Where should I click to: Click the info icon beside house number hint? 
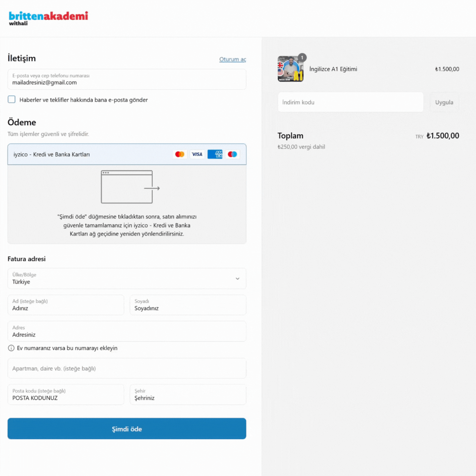[11, 348]
